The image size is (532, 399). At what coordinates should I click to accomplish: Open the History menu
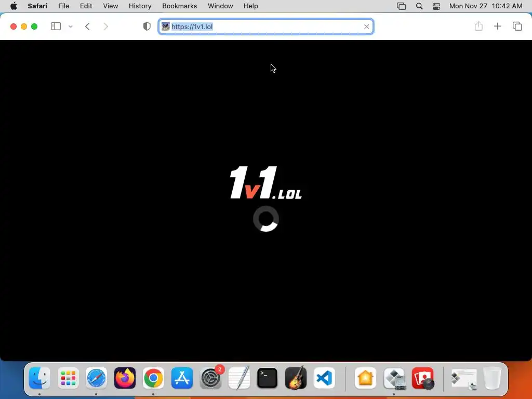(x=140, y=6)
